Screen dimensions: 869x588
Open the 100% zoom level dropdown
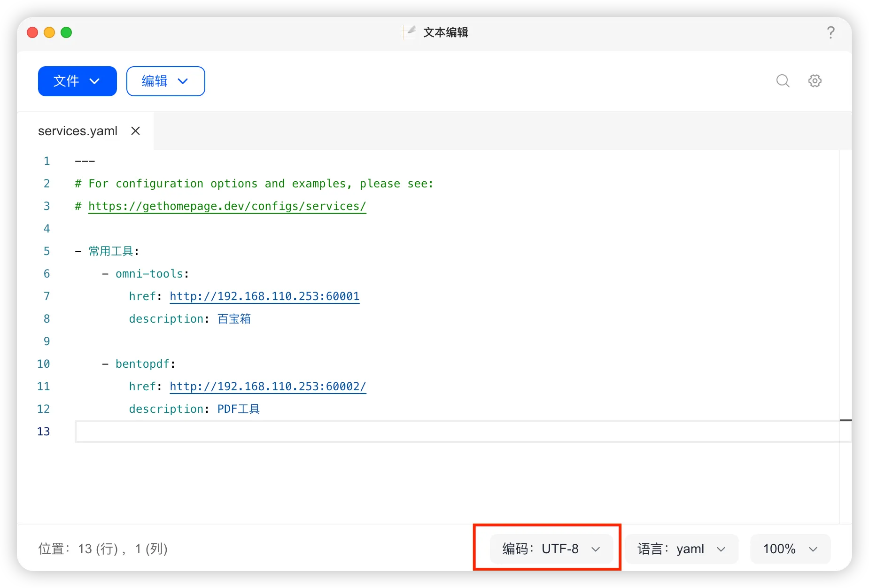coord(791,549)
